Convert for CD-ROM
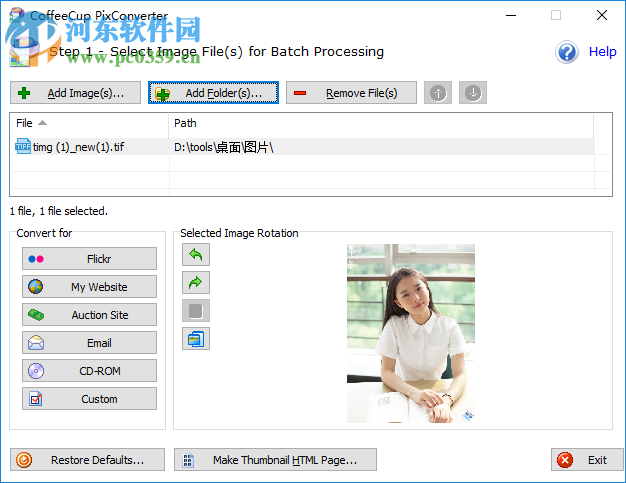 pyautogui.click(x=89, y=370)
